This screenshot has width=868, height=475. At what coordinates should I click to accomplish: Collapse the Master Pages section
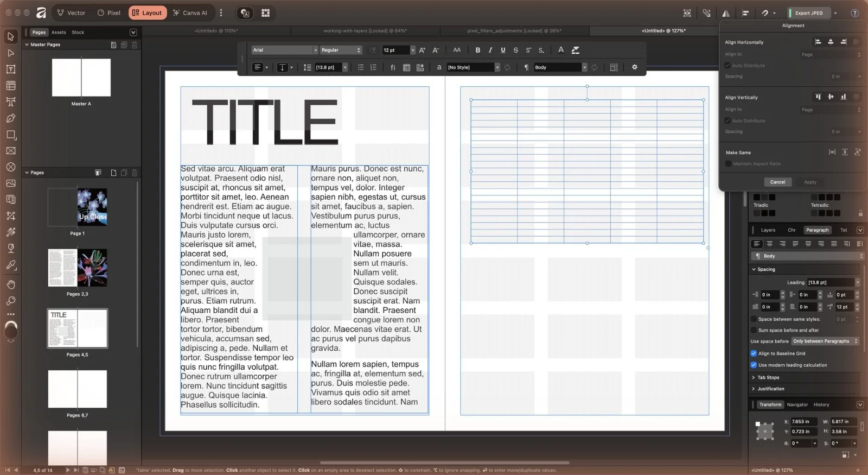pos(27,45)
